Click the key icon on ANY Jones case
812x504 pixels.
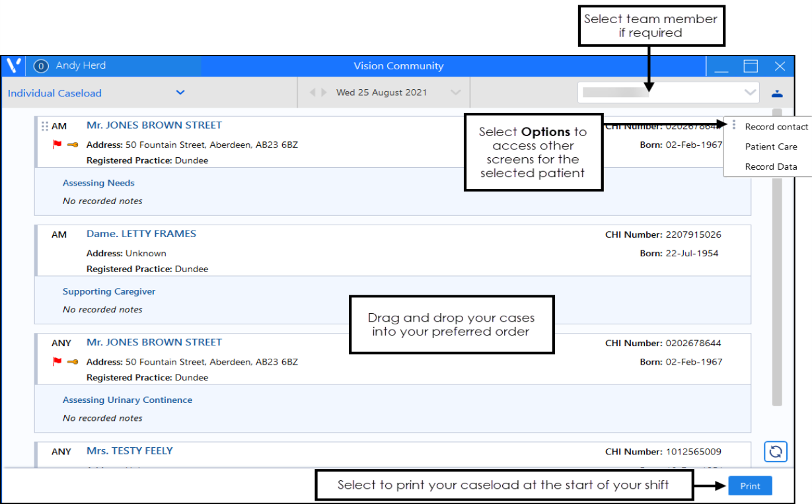coord(73,361)
